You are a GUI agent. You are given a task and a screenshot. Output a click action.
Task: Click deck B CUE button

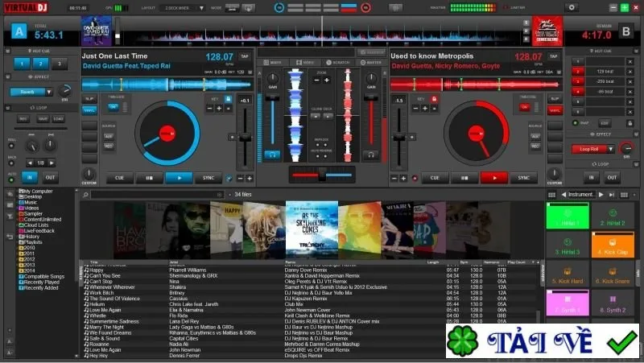click(435, 178)
